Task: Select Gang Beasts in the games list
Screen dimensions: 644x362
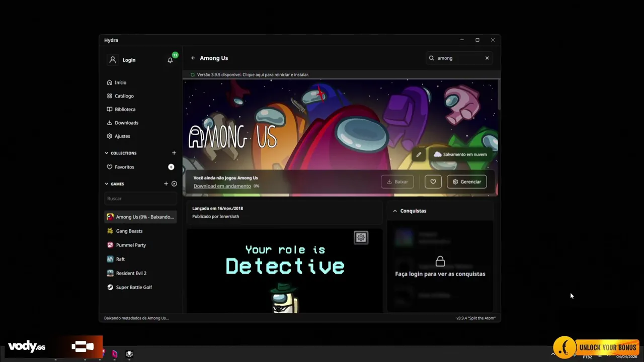Action: click(x=140, y=231)
